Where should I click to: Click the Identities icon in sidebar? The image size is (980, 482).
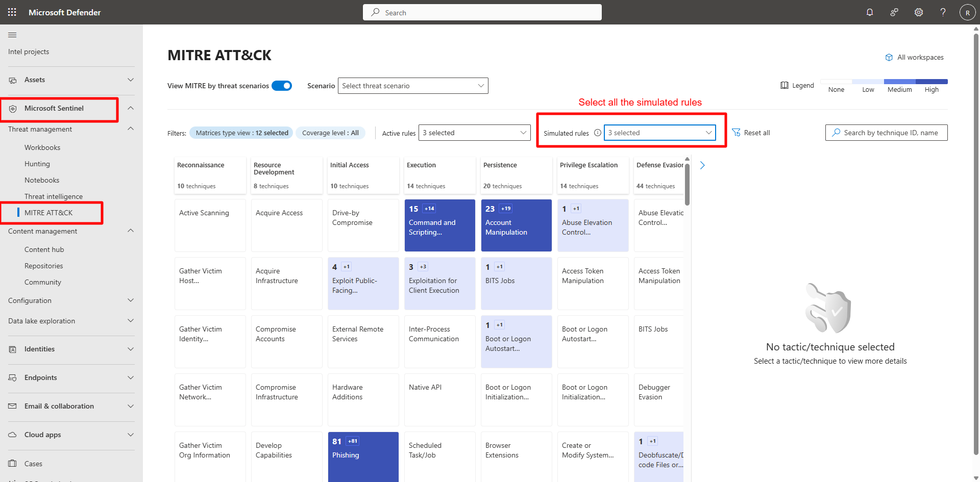coord(13,349)
